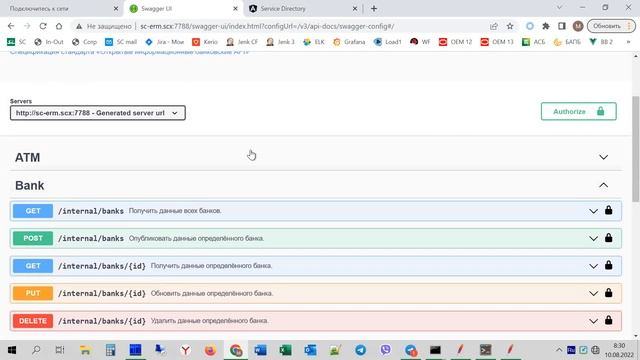Open File Explorer from the taskbar
The width and height of the screenshot is (640, 360).
(x=85, y=350)
